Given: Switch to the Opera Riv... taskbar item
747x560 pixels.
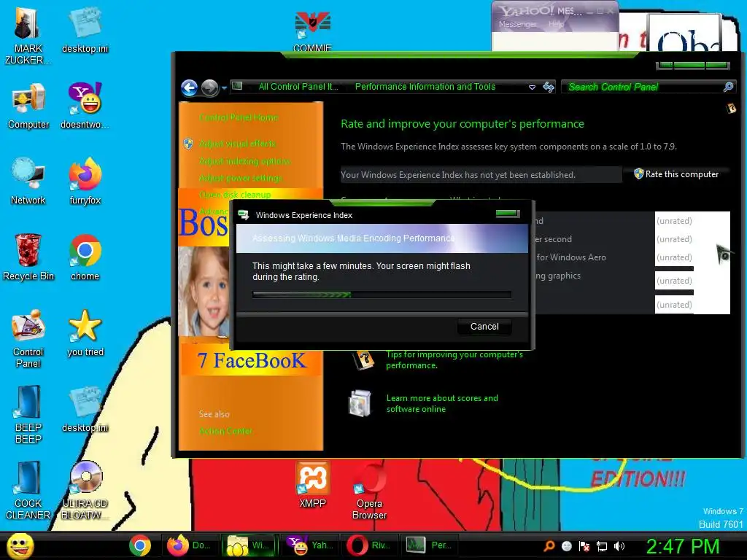Looking at the screenshot, I should pos(368,545).
